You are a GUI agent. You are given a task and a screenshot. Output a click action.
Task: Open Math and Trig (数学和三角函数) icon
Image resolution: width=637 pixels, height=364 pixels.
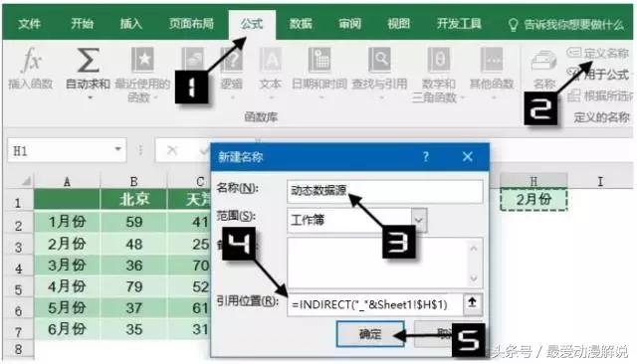point(439,60)
